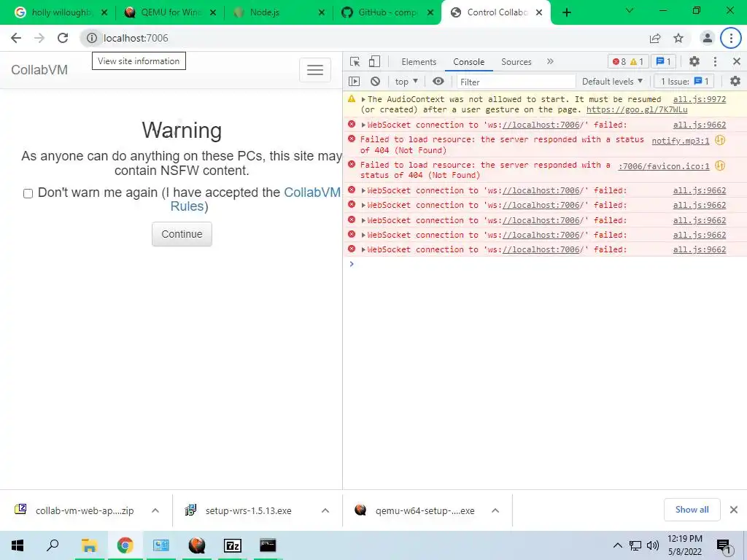Open the Chrome profile avatar
The width and height of the screenshot is (747, 560).
click(708, 38)
